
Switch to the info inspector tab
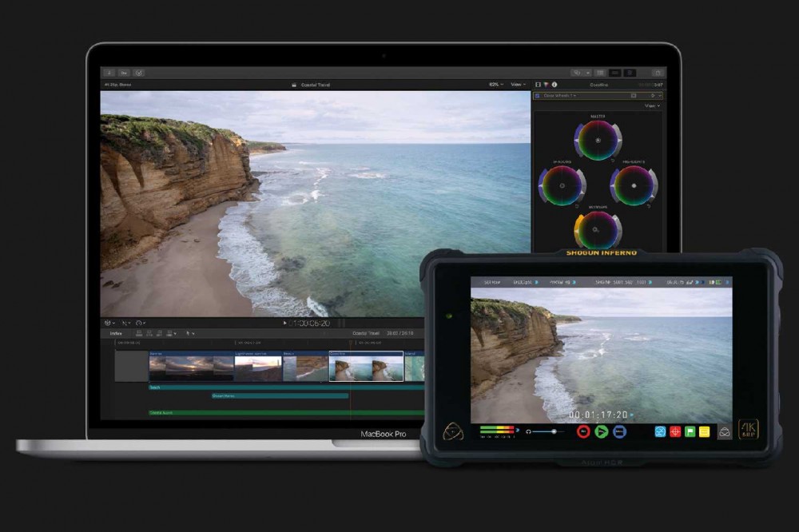555,84
